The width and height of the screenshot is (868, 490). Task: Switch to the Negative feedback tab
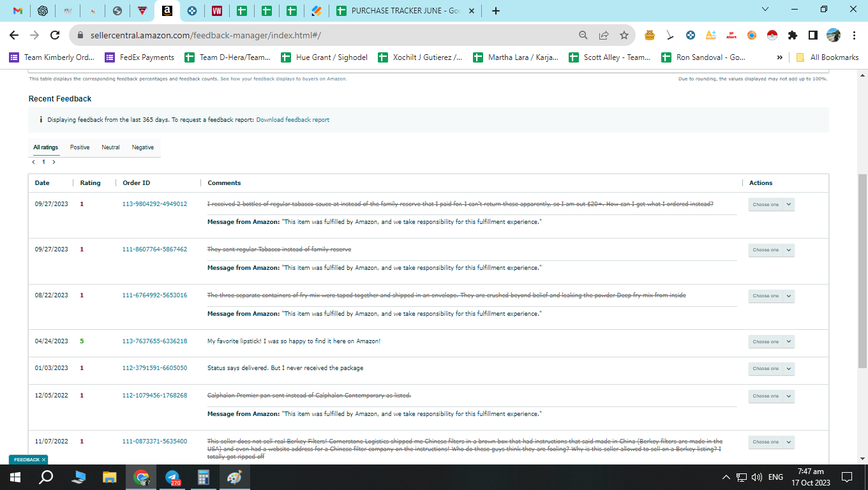coord(143,147)
